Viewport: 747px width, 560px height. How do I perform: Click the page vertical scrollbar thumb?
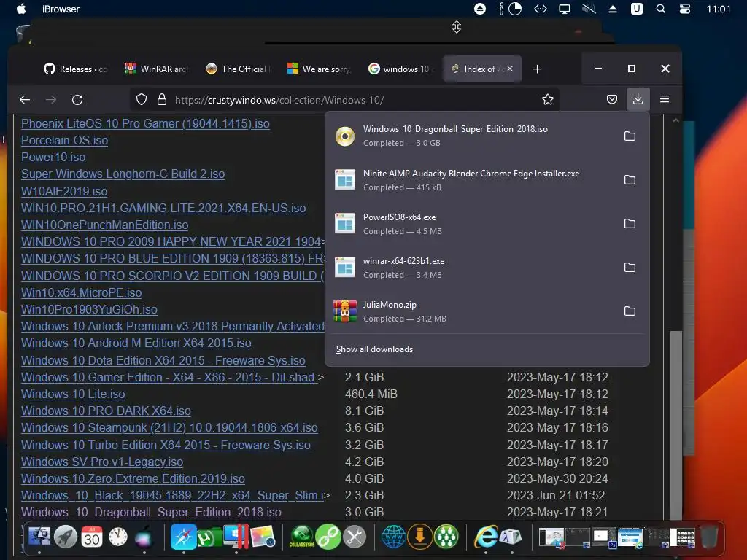(676, 425)
